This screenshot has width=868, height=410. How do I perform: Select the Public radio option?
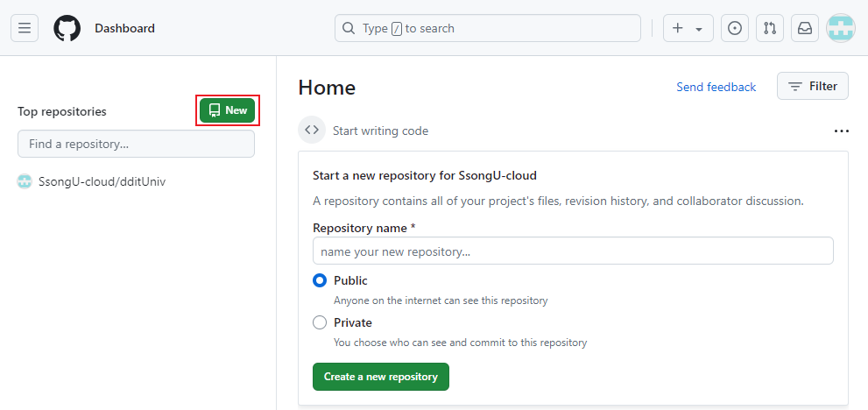(320, 281)
